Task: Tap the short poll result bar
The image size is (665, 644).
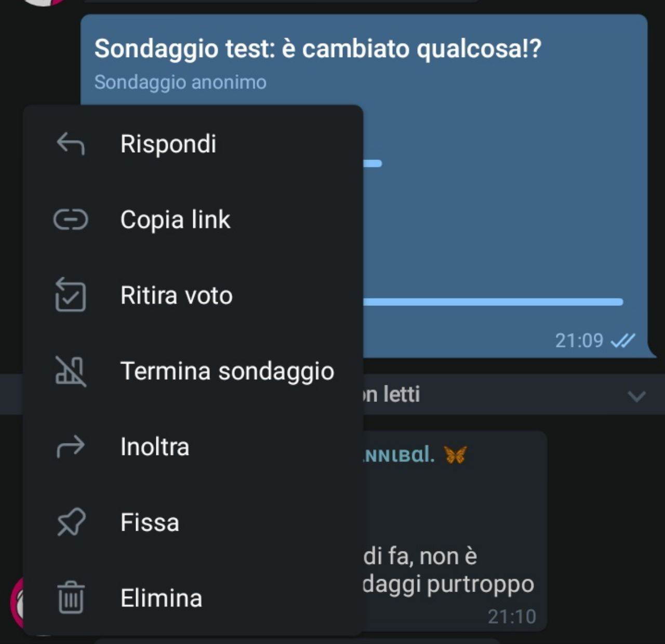Action: click(x=373, y=164)
